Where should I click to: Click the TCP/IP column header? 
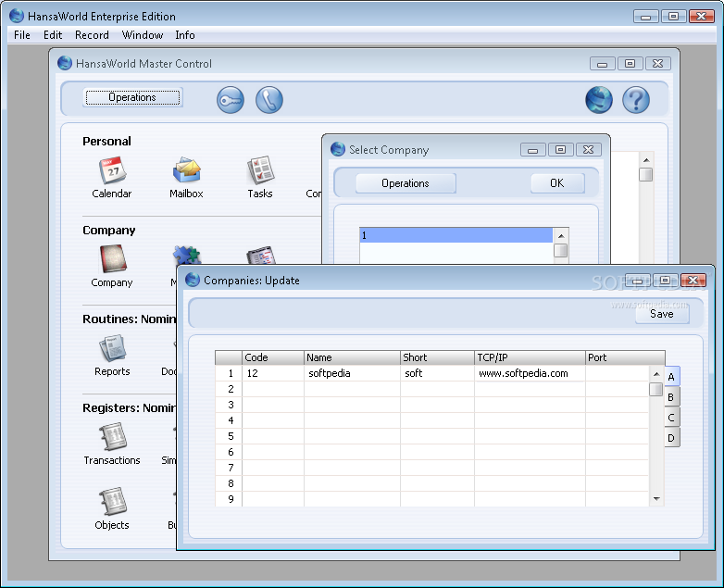[x=530, y=357]
